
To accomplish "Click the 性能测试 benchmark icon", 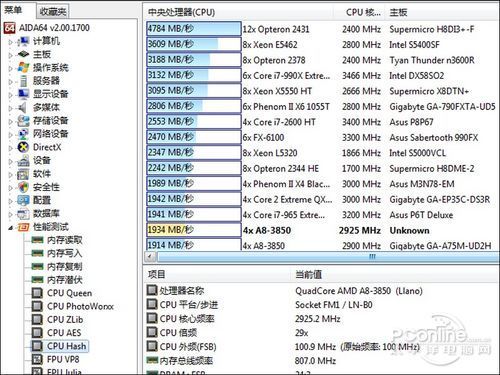I will coord(23,227).
